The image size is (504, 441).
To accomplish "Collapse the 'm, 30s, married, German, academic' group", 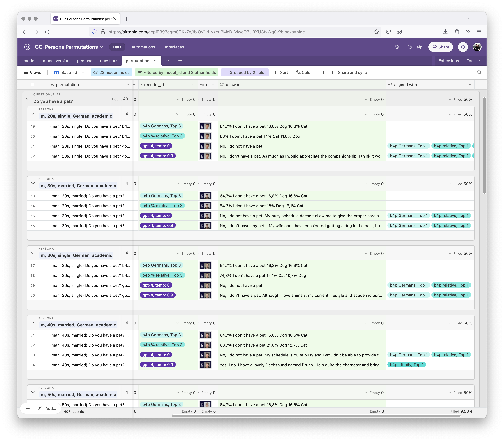I will (33, 183).
